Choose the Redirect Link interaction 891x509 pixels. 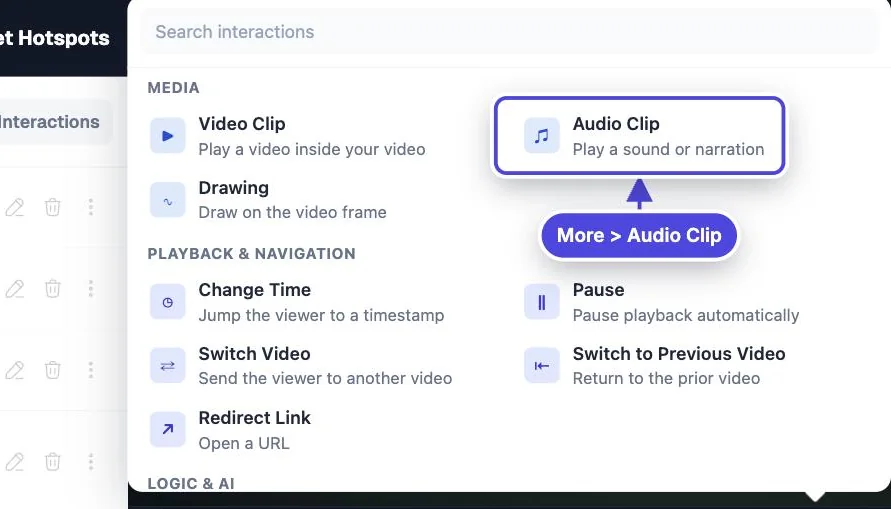point(231,430)
